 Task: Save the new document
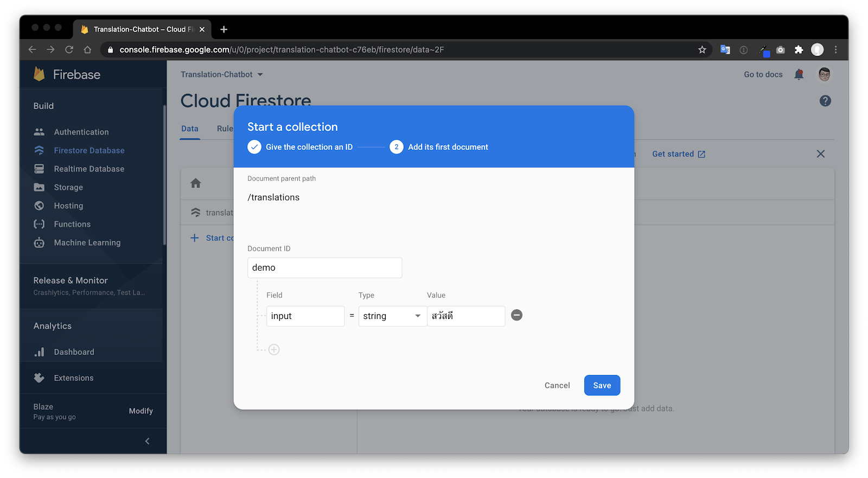pyautogui.click(x=602, y=385)
